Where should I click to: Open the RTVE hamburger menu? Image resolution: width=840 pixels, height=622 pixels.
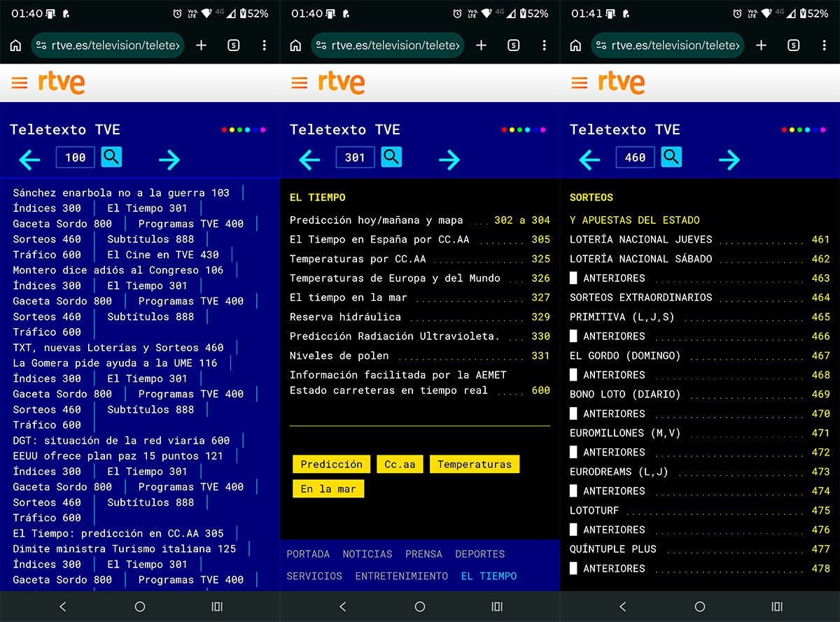pyautogui.click(x=19, y=83)
